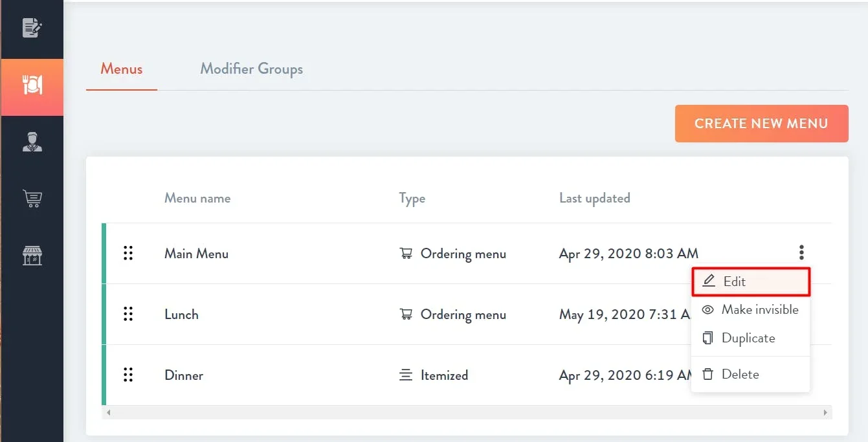The image size is (868, 442).
Task: Click the table's horizontal scrollbar track
Action: (x=467, y=412)
